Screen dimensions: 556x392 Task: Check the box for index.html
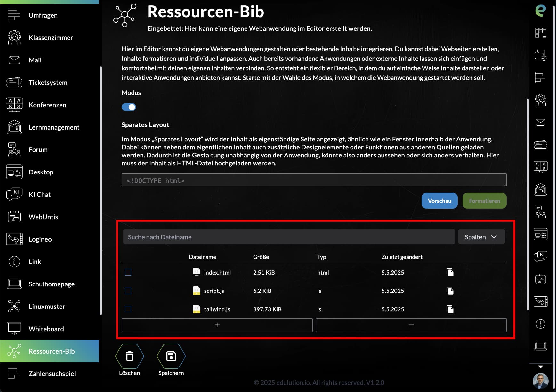(x=128, y=272)
